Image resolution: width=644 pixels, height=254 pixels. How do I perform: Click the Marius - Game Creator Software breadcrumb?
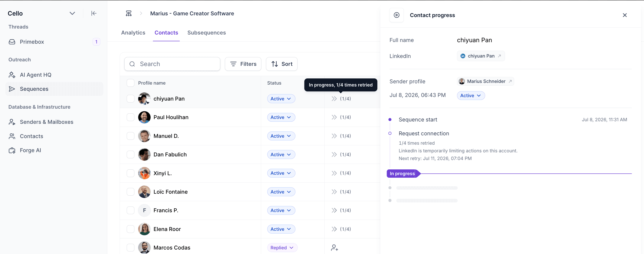coord(192,13)
